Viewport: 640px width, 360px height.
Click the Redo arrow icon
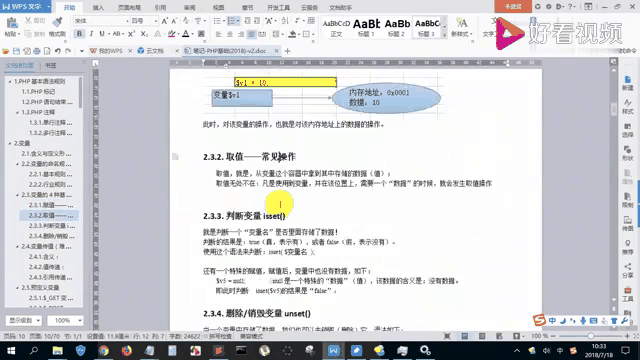(x=68, y=51)
